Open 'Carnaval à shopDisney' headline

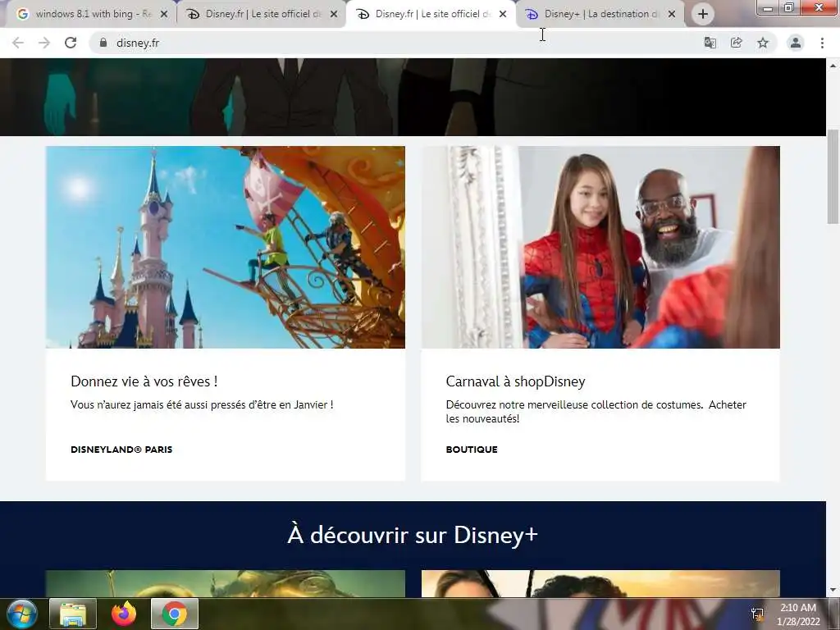pyautogui.click(x=515, y=381)
